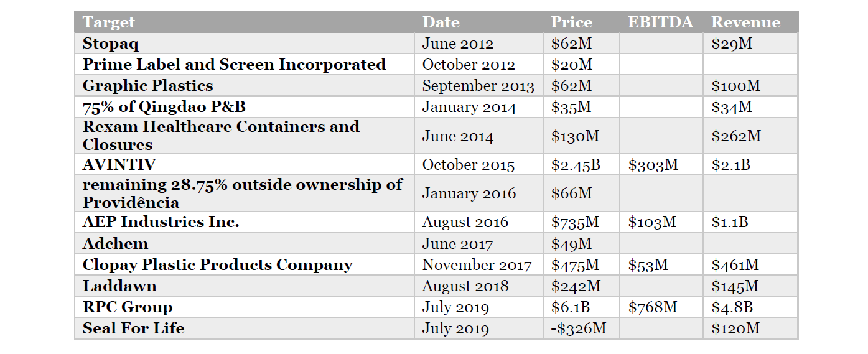
Task: Select AEP Industries Inc. cell
Action: click(x=161, y=222)
